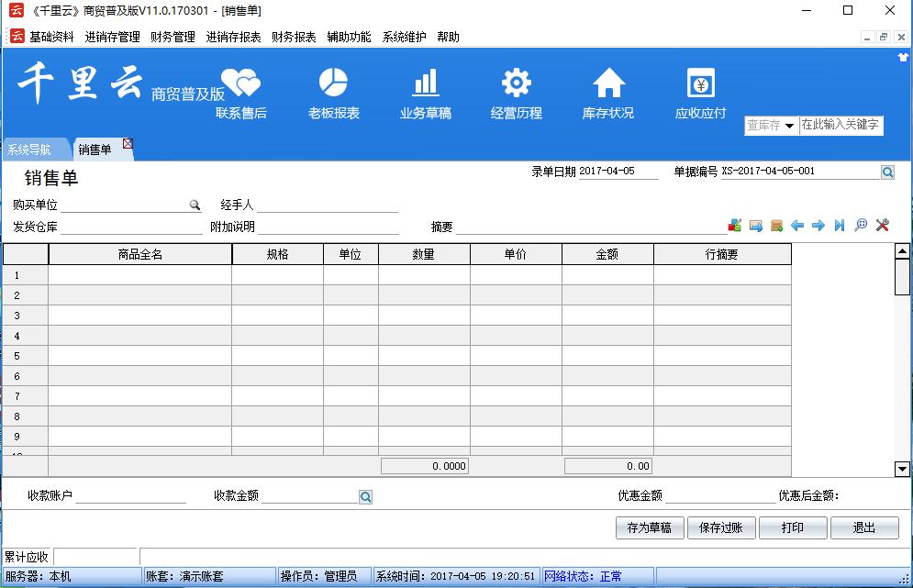The image size is (913, 588).
Task: Open 进销存报表 menu
Action: point(233,38)
